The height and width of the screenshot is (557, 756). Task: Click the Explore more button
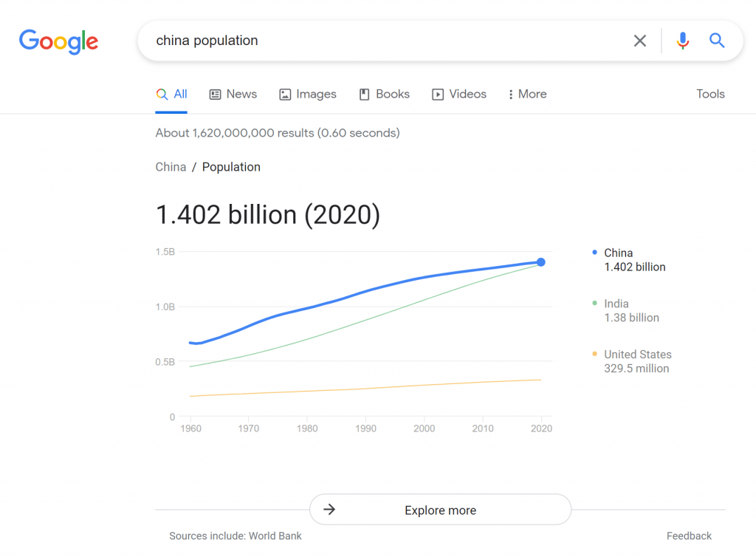point(440,510)
